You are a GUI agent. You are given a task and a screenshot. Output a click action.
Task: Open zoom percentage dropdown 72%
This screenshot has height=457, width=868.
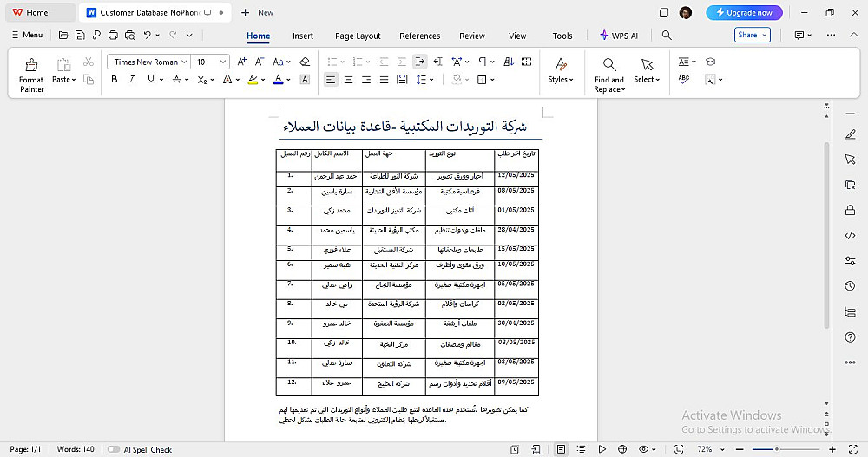[722, 449]
